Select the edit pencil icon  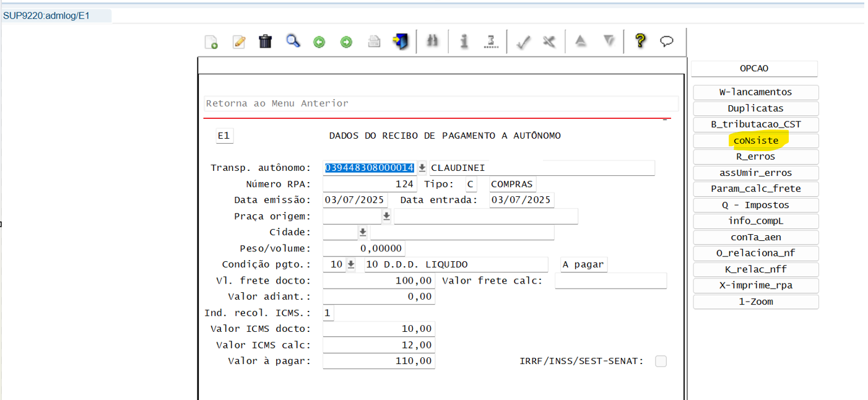point(239,41)
